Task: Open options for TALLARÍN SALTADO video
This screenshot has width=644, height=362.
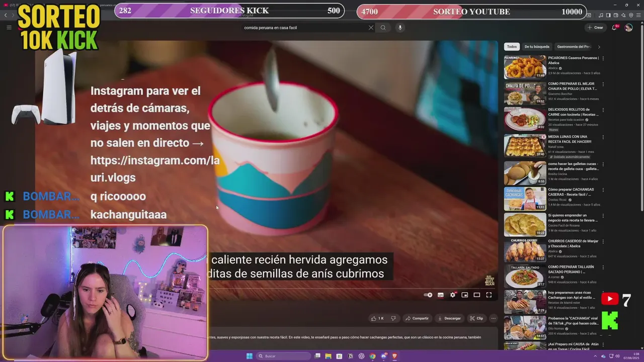Action: (603, 267)
